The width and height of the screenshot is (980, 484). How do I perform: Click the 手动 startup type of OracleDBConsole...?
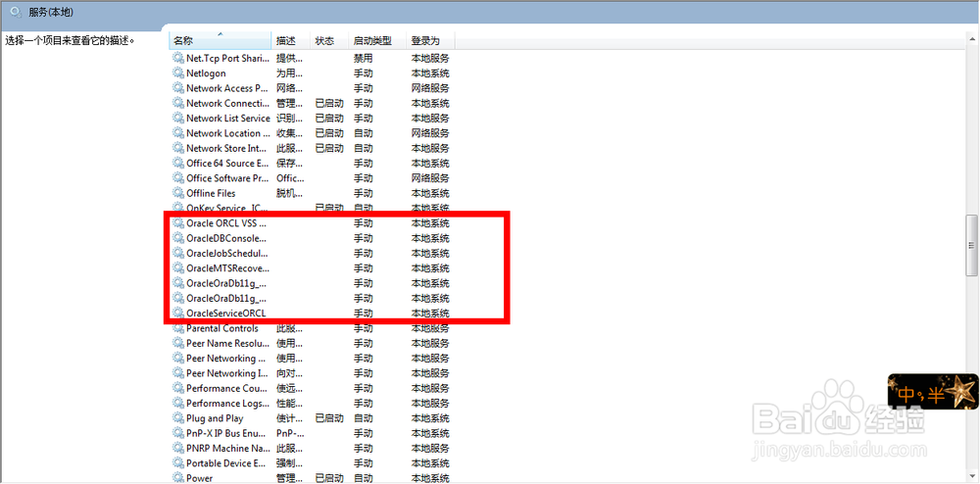364,238
